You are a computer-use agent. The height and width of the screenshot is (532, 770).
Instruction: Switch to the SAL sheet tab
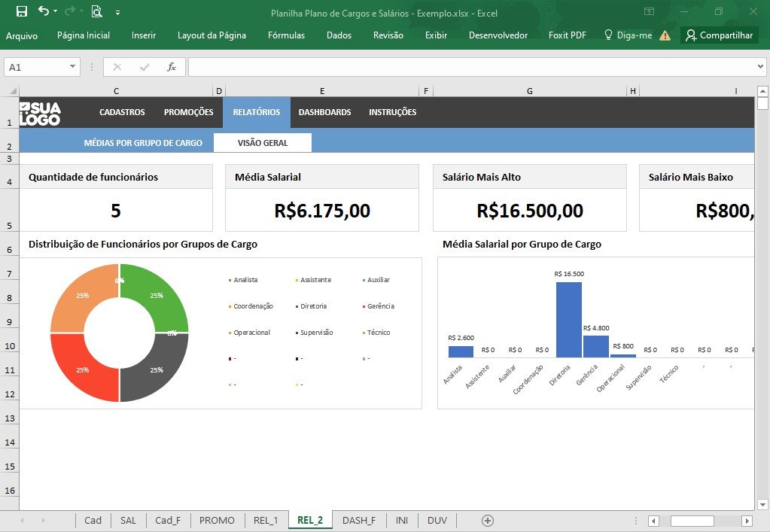[x=128, y=520]
